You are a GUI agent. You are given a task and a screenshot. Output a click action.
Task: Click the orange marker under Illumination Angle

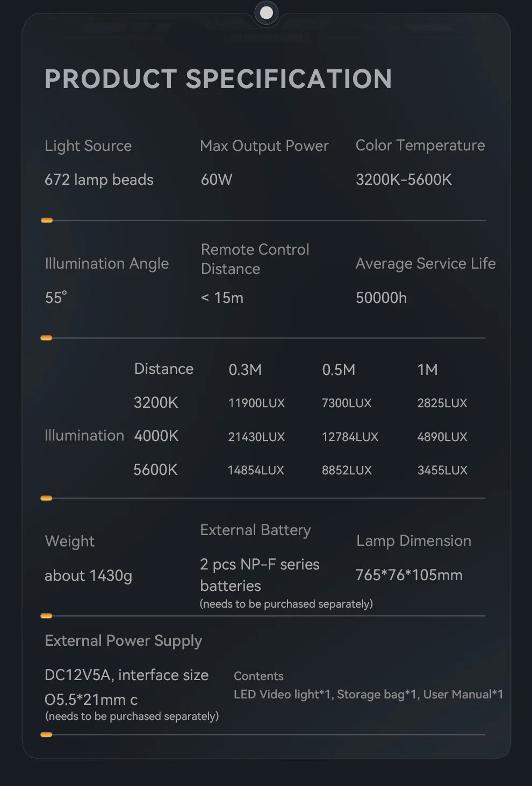coord(47,338)
